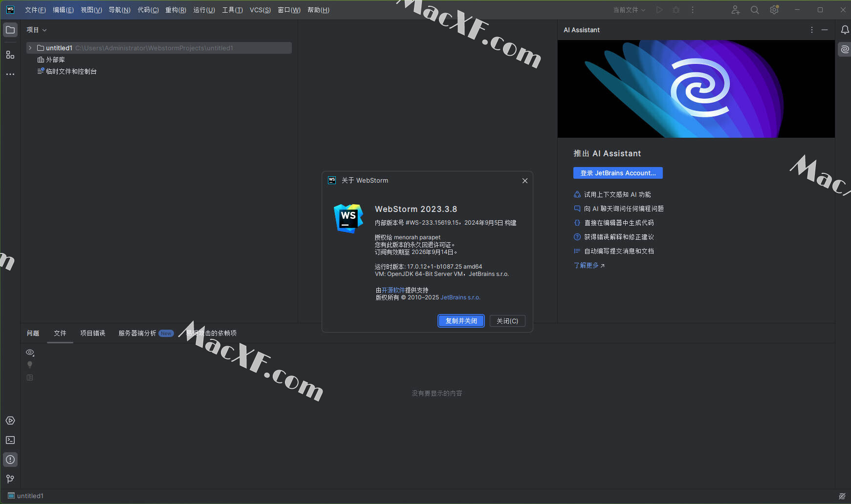851x504 pixels.
Task: Open Search Everywhere magnifier icon
Action: pos(755,10)
